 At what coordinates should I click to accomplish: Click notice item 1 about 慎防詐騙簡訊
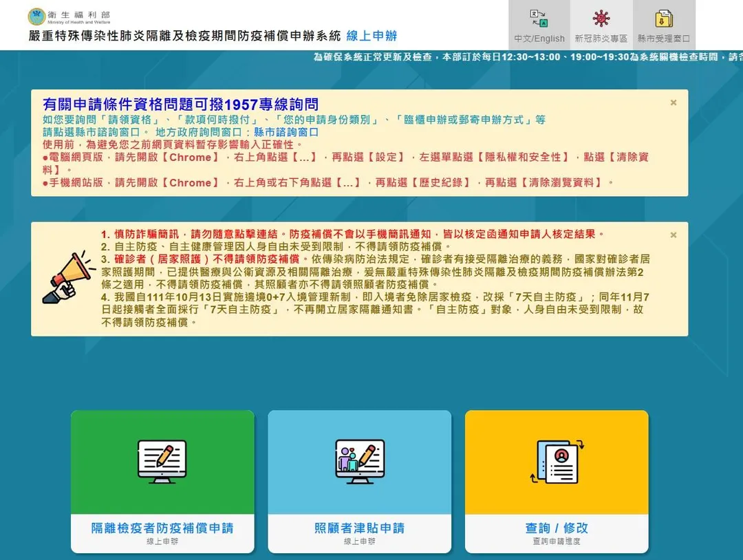tap(353, 234)
